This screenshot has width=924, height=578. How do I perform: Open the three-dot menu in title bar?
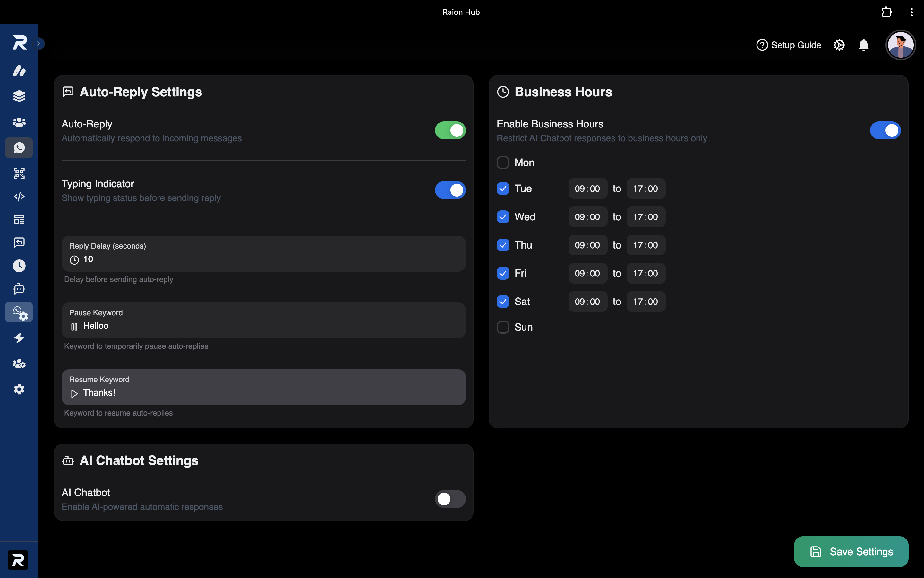tap(911, 12)
